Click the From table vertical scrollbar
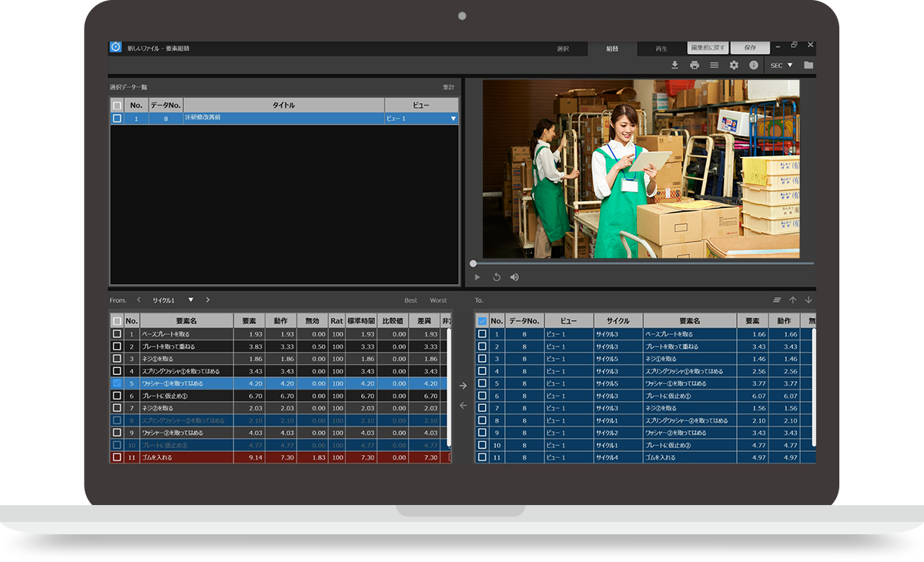Viewport: 924px width, 562px height. [x=449, y=387]
